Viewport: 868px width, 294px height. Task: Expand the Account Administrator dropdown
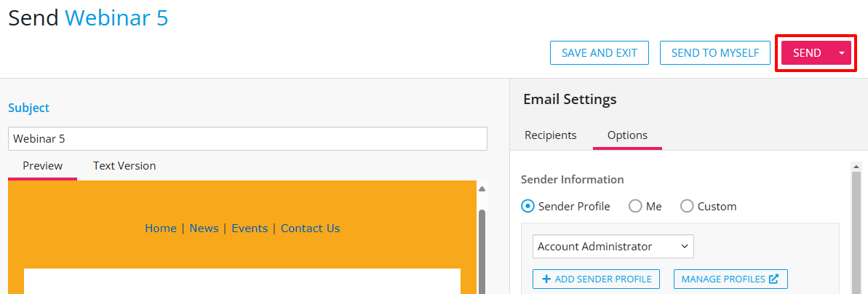[613, 246]
